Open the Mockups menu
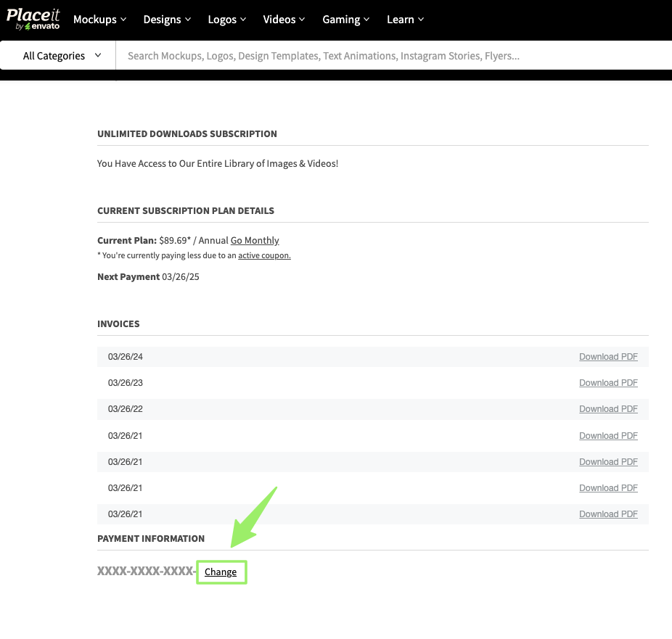The width and height of the screenshot is (672, 639). pyautogui.click(x=100, y=20)
